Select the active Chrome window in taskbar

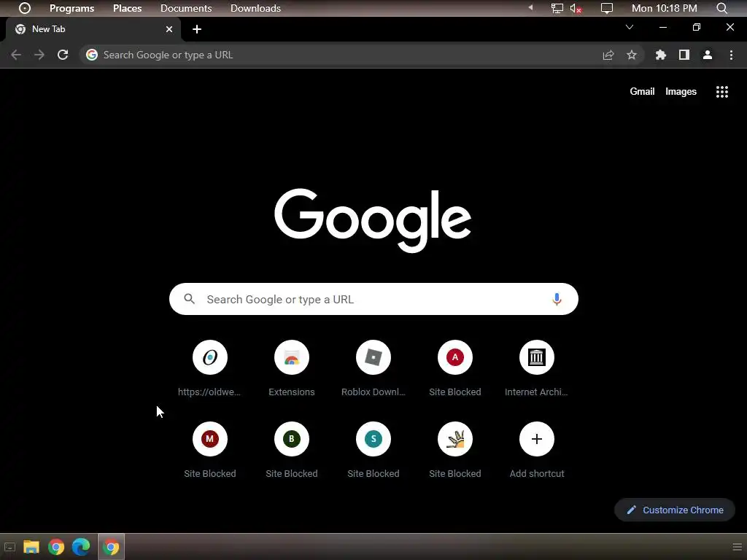(x=111, y=547)
